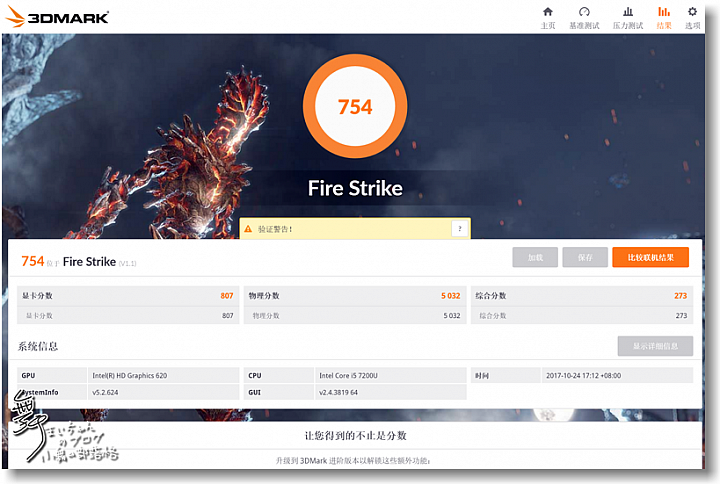Click the GUI version v2.4.3819 64
The width and height of the screenshot is (720, 484).
[338, 392]
